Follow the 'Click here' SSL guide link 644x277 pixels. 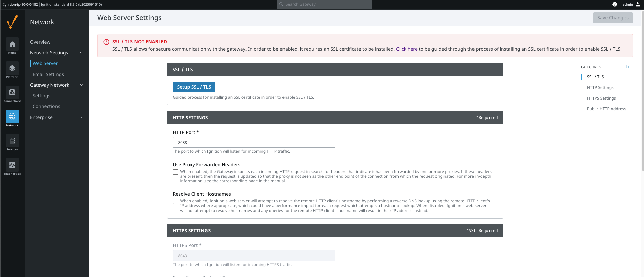coord(407,49)
